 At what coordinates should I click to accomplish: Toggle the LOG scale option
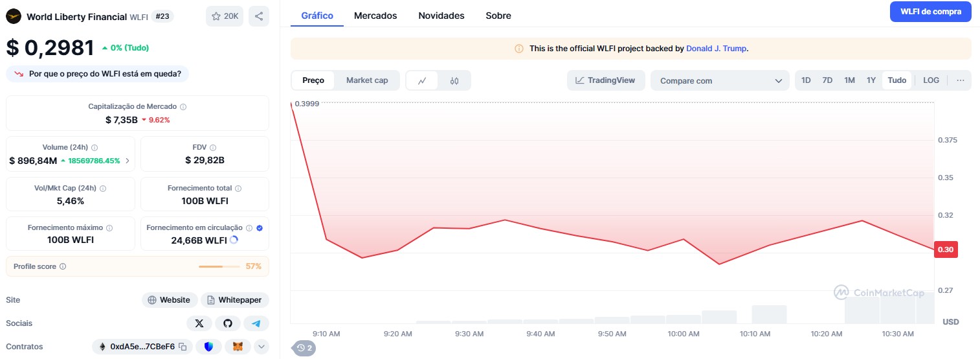931,80
